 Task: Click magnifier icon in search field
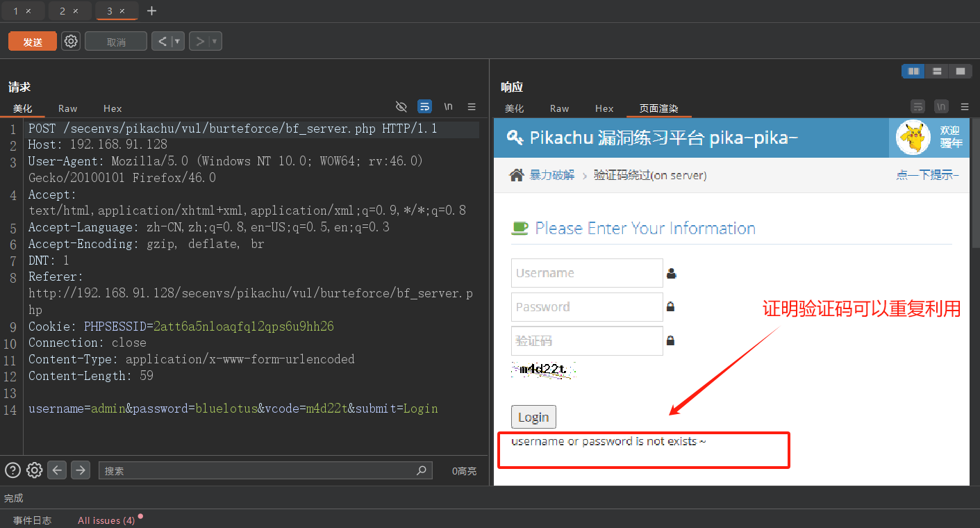coord(421,470)
